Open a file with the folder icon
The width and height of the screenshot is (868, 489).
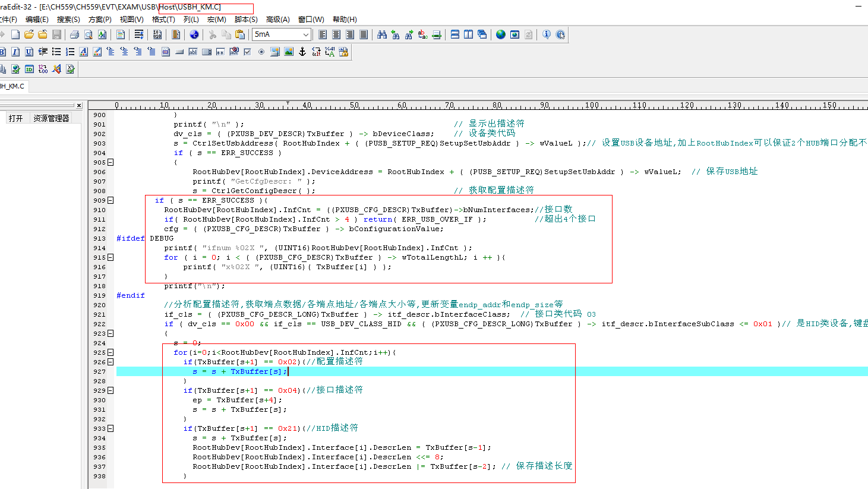(29, 34)
